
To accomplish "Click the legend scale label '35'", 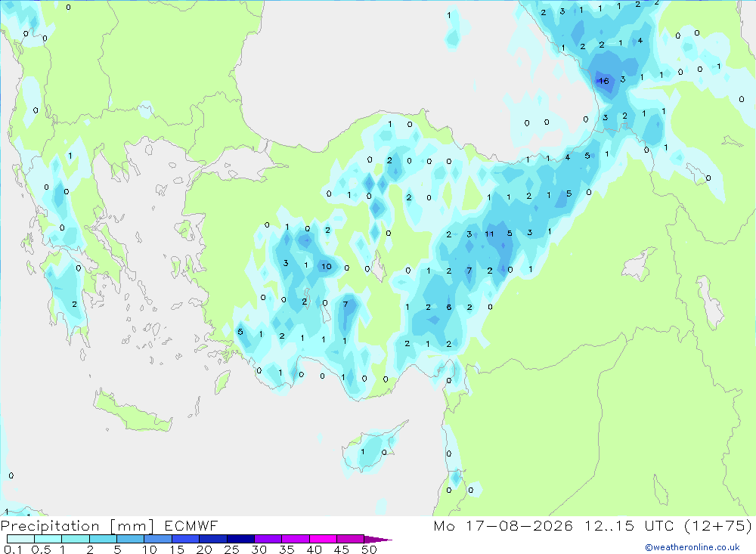I will (287, 549).
